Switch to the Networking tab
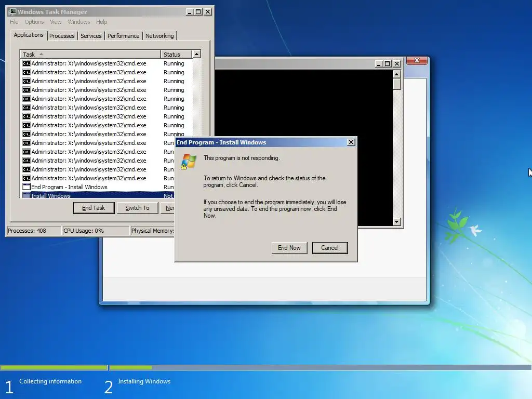 159,36
